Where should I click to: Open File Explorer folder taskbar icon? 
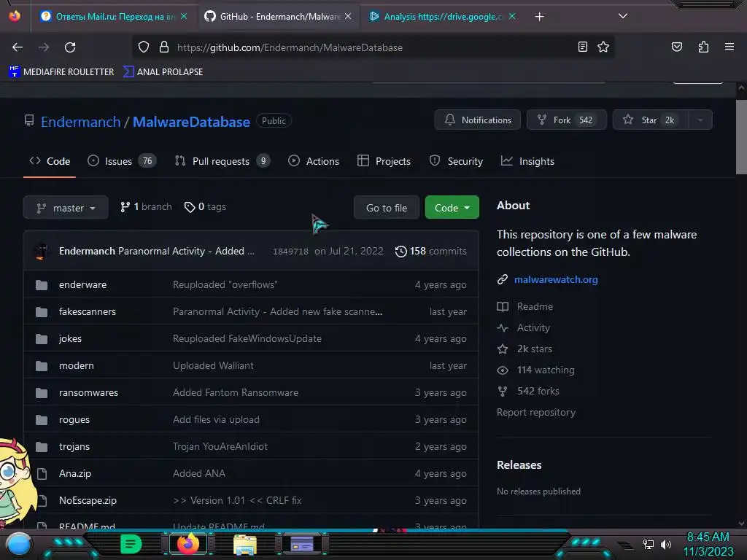click(245, 544)
